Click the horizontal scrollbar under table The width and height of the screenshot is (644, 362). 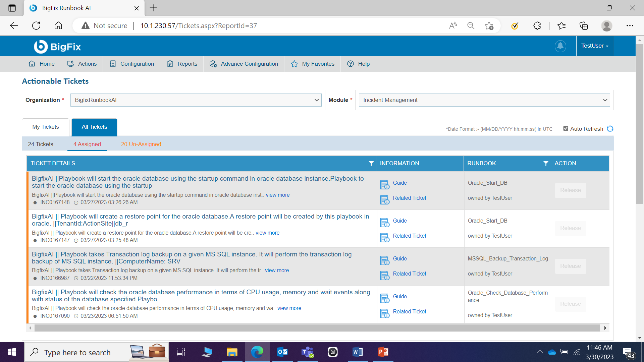point(317,328)
